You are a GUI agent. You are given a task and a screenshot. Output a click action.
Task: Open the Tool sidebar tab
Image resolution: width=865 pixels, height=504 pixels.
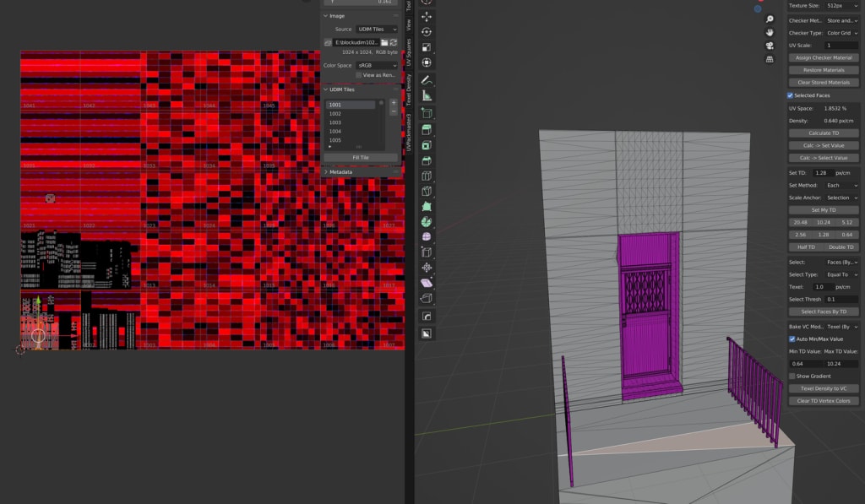pyautogui.click(x=409, y=6)
